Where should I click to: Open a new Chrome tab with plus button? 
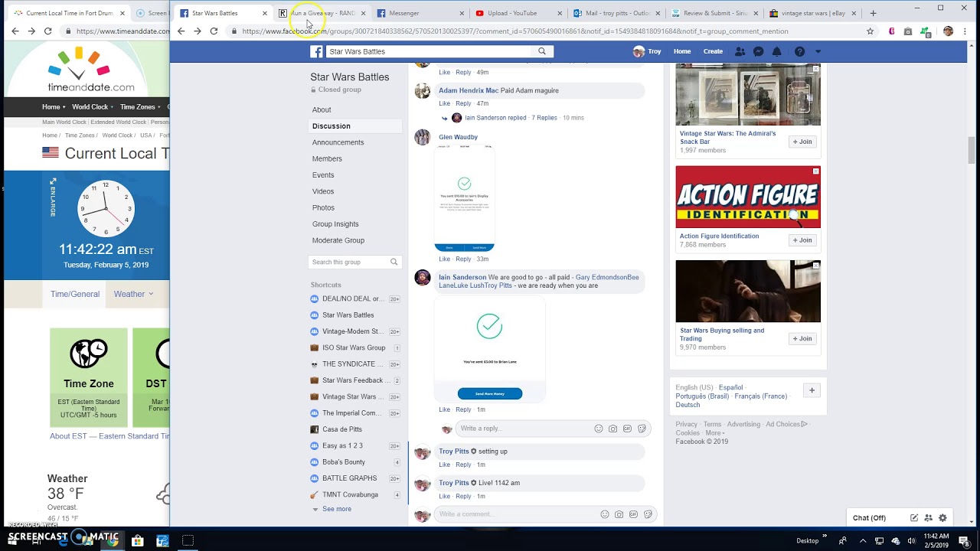(x=873, y=13)
